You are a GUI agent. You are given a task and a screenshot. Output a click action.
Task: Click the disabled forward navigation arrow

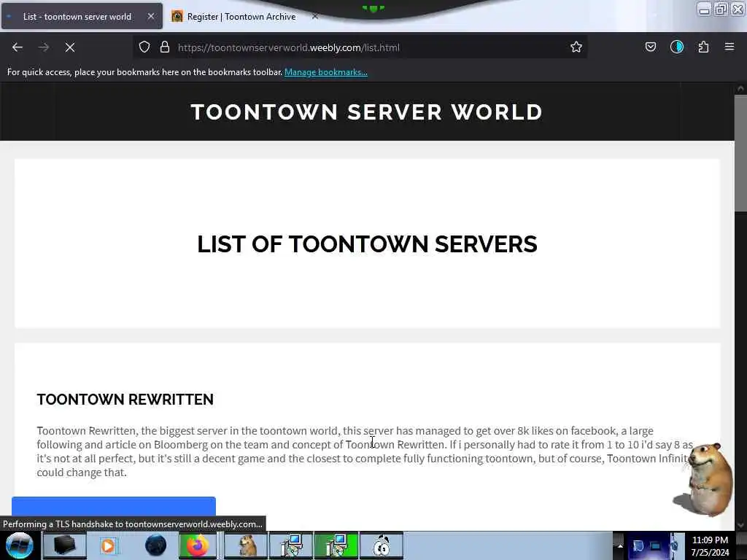click(43, 47)
